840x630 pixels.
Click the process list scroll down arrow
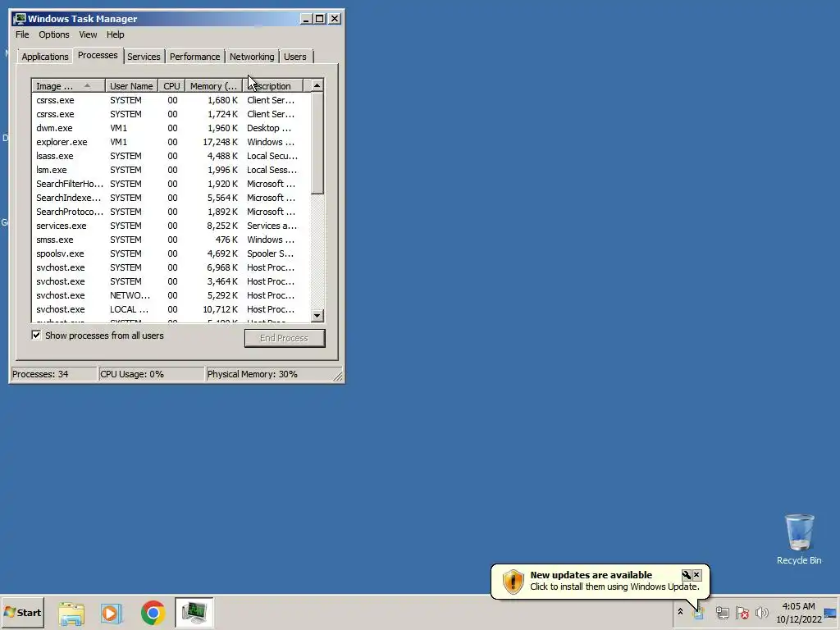click(317, 316)
